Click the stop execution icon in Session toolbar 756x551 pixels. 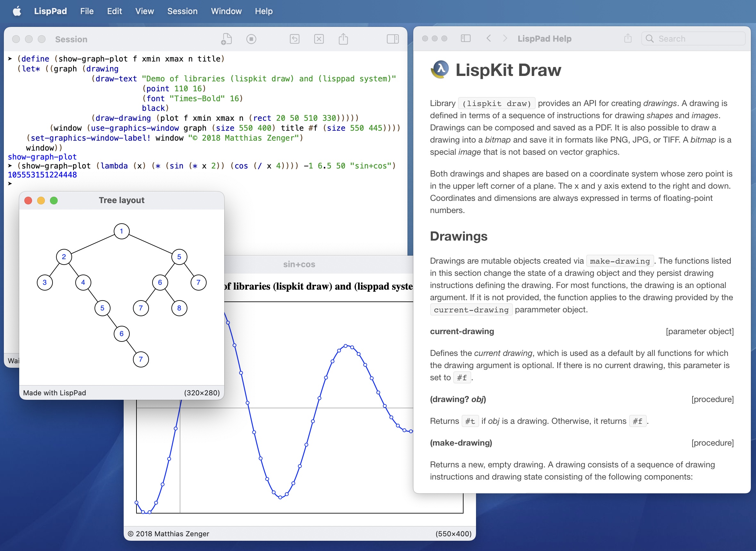[x=251, y=39]
